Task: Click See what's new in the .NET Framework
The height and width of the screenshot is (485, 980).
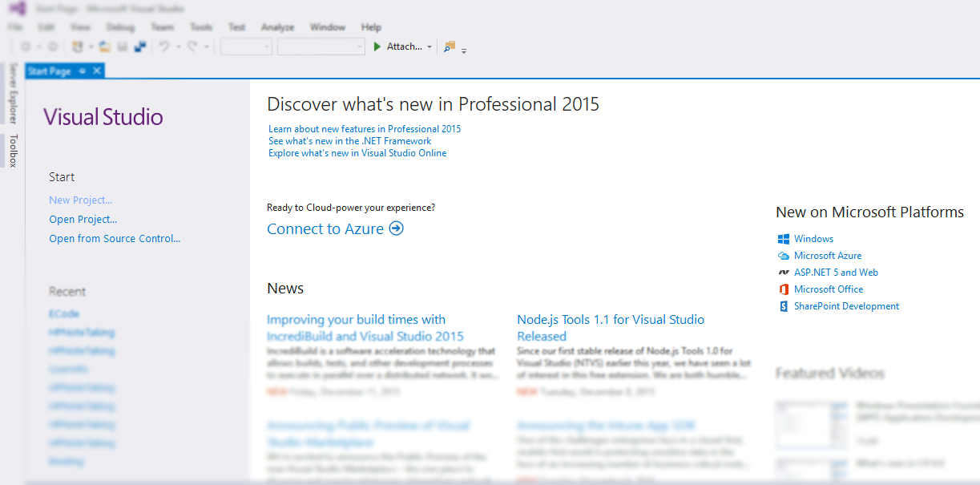Action: (x=350, y=141)
